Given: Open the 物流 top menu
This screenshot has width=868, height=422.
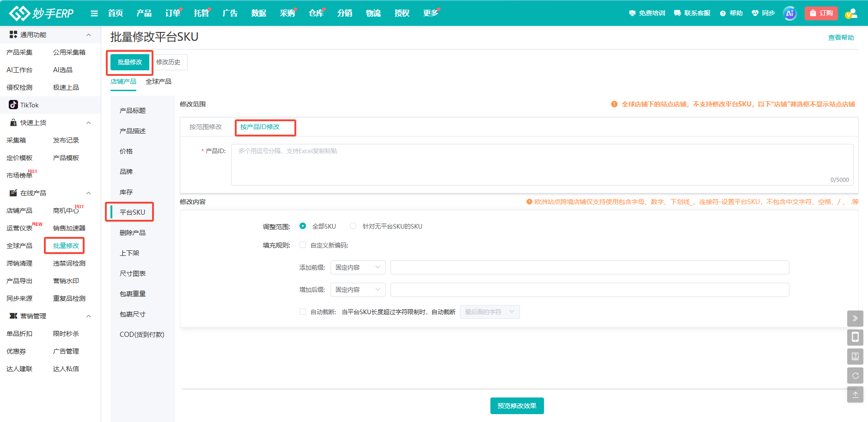Looking at the screenshot, I should click(x=373, y=13).
